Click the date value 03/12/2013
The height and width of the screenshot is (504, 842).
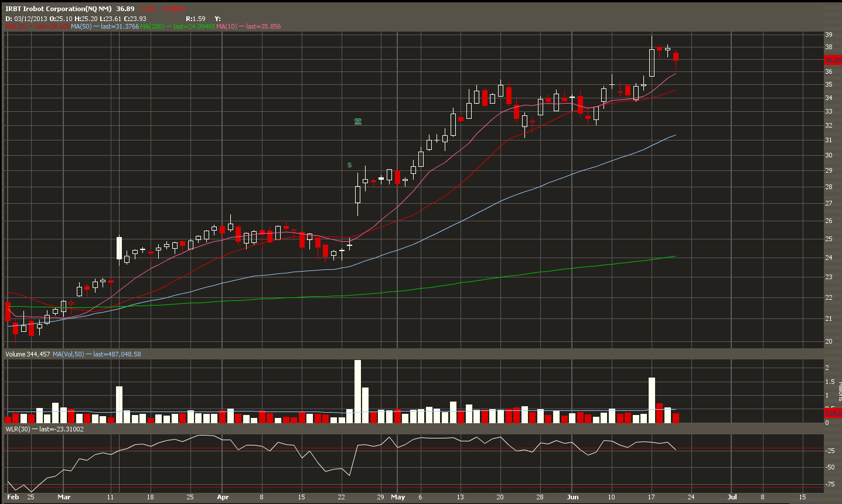30,19
